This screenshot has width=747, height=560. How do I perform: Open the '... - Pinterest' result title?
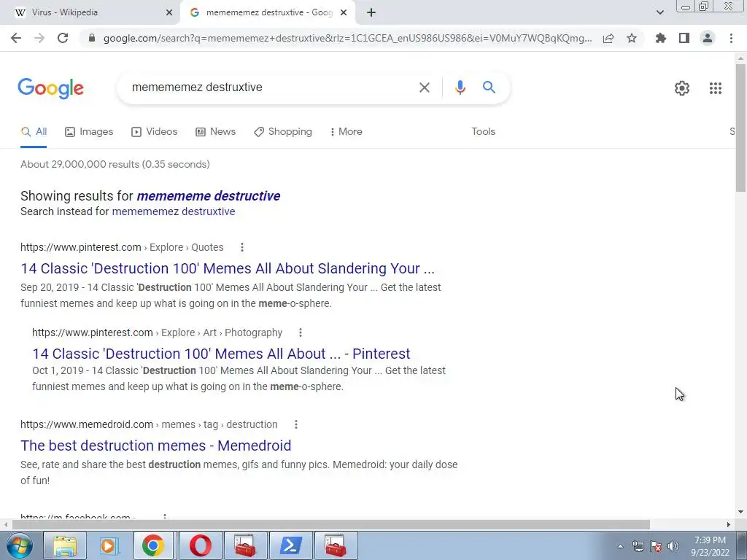pyautogui.click(x=221, y=354)
